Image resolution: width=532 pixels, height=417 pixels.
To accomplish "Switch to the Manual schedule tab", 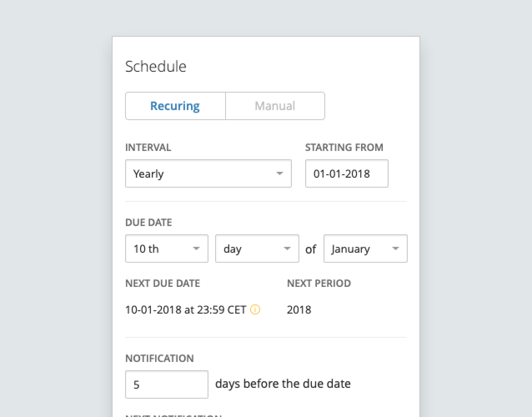I will pos(275,106).
